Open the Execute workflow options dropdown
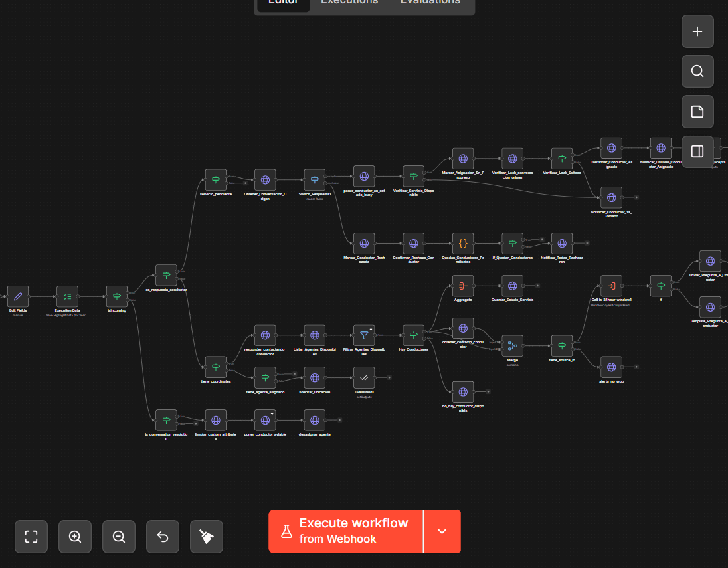728x568 pixels. coord(442,531)
